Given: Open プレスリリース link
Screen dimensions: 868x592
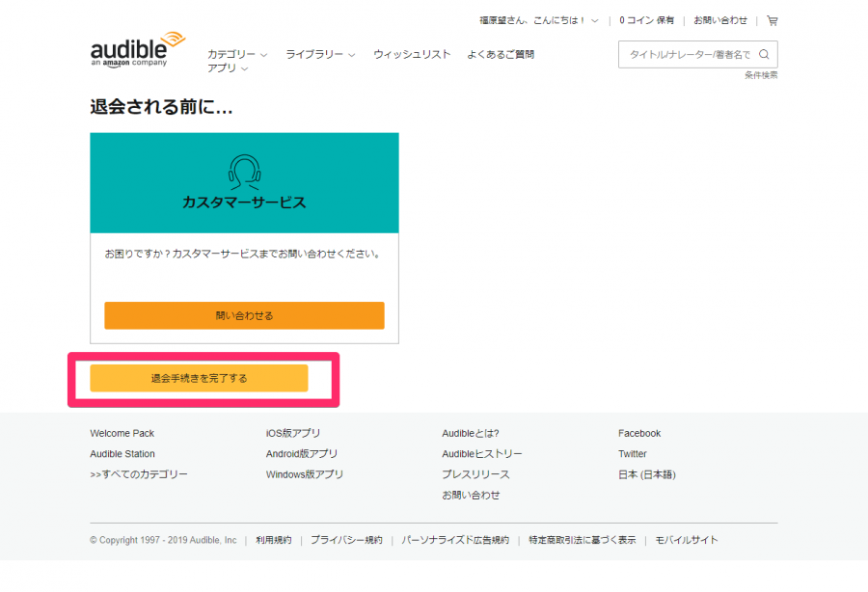Looking at the screenshot, I should coord(475,474).
